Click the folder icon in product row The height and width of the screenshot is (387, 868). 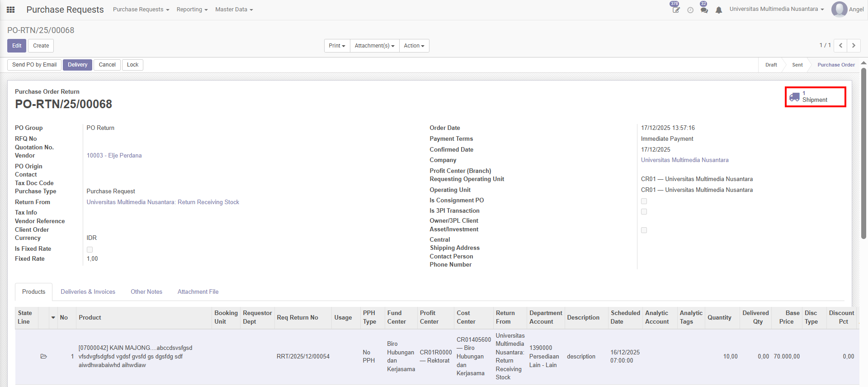tap(44, 357)
